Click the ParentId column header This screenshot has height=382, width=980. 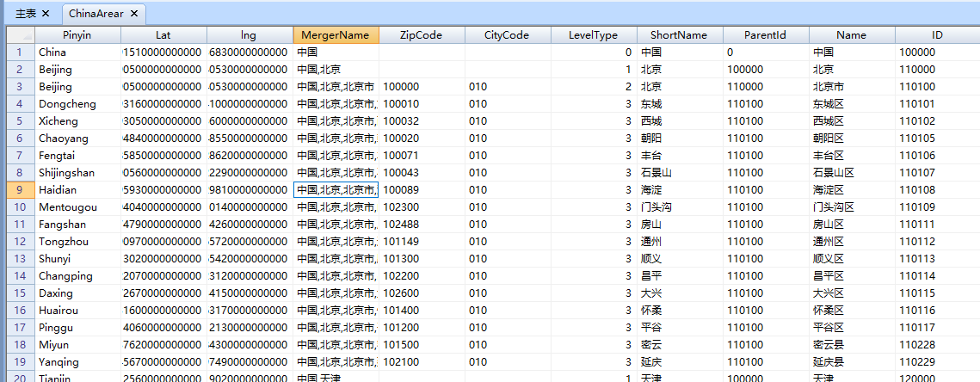(766, 35)
